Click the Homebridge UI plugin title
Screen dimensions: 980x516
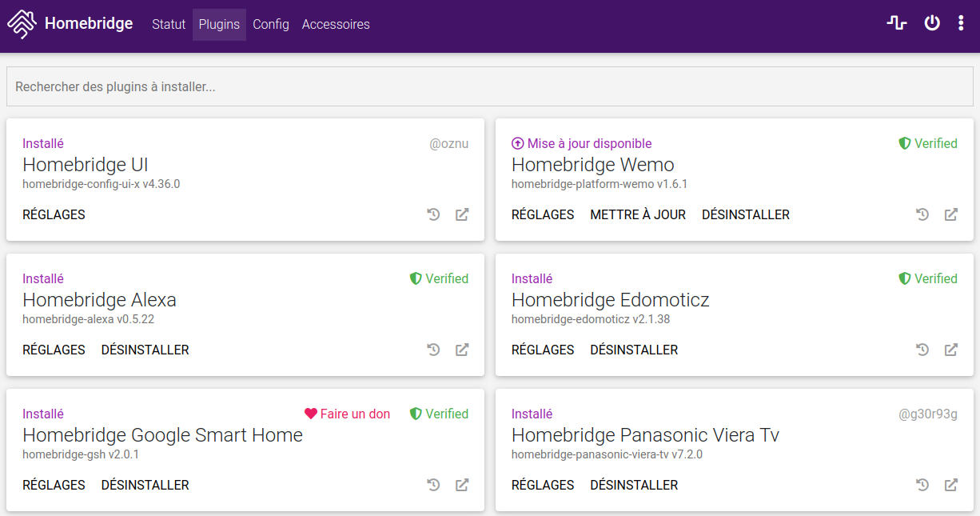86,165
